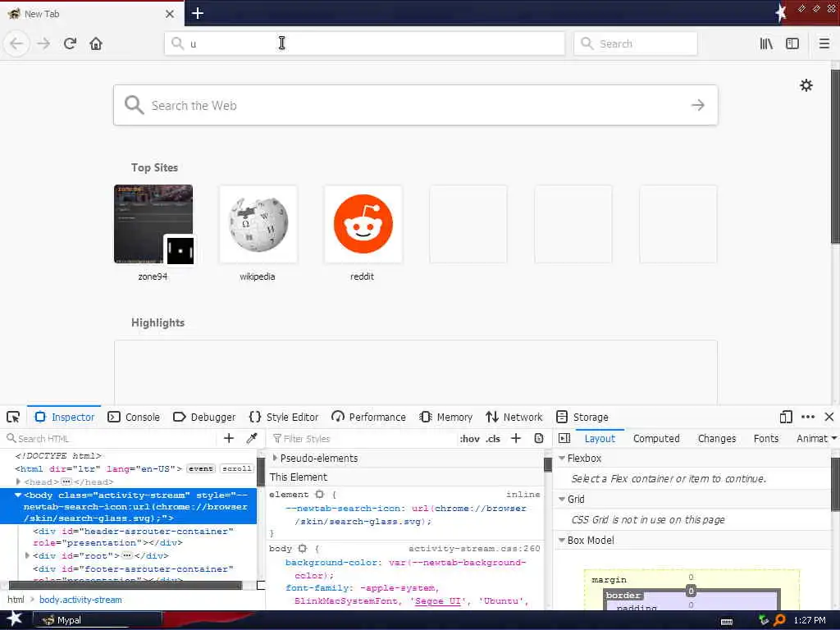
Task: Click the Mypal taskbar button
Action: [x=97, y=620]
